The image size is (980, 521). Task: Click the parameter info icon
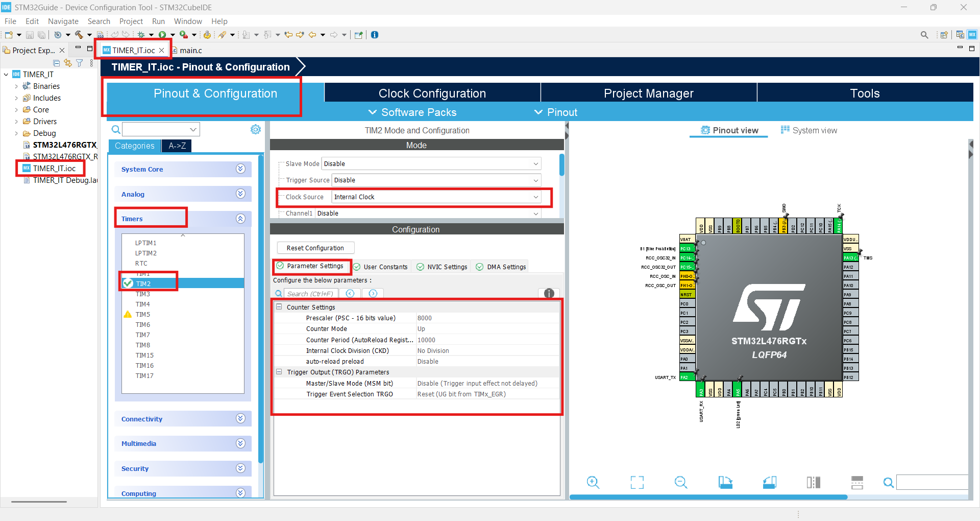point(549,293)
